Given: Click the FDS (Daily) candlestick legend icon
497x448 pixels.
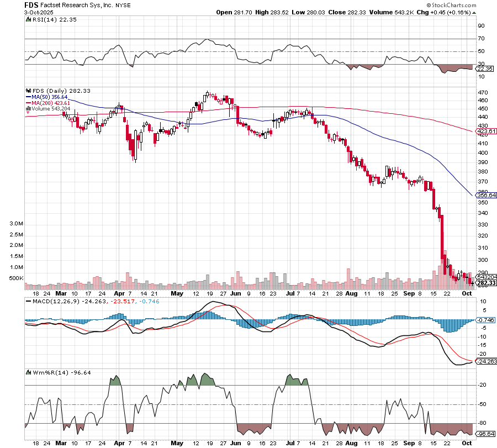Looking at the screenshot, I should [x=28, y=91].
